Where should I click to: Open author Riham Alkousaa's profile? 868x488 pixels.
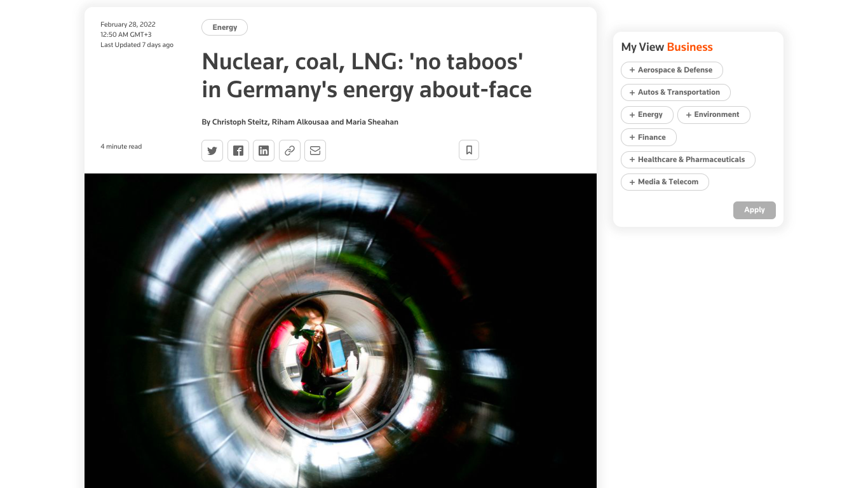coord(300,122)
